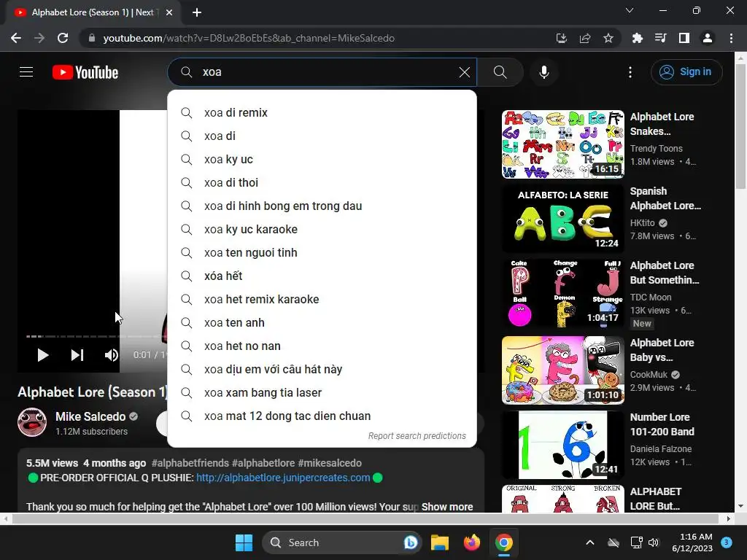Start voice search with microphone

tap(543, 72)
